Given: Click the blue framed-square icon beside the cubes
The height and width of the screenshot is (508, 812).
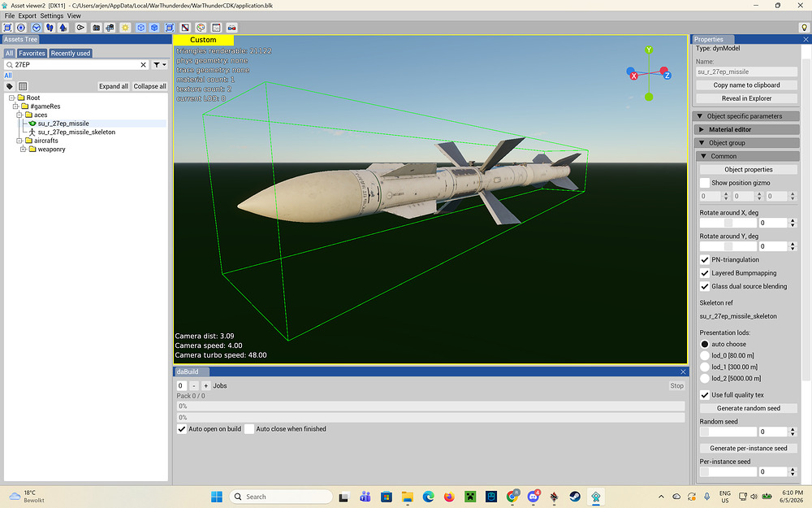Looking at the screenshot, I should (x=170, y=28).
